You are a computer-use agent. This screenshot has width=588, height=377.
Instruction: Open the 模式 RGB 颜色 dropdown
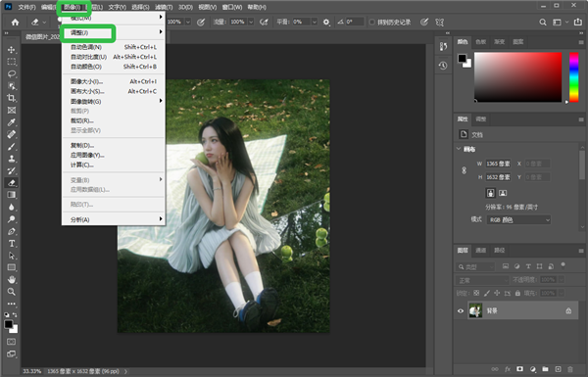pyautogui.click(x=518, y=220)
